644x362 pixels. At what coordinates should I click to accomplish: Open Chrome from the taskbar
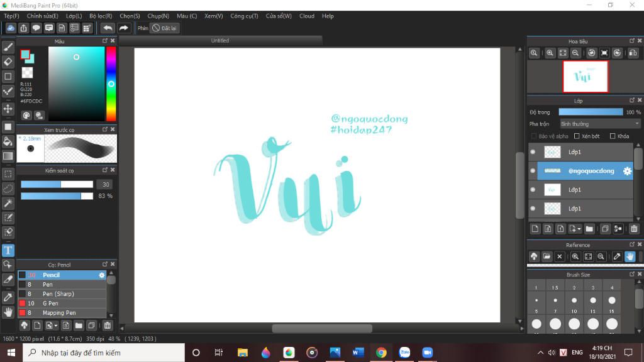click(x=381, y=353)
